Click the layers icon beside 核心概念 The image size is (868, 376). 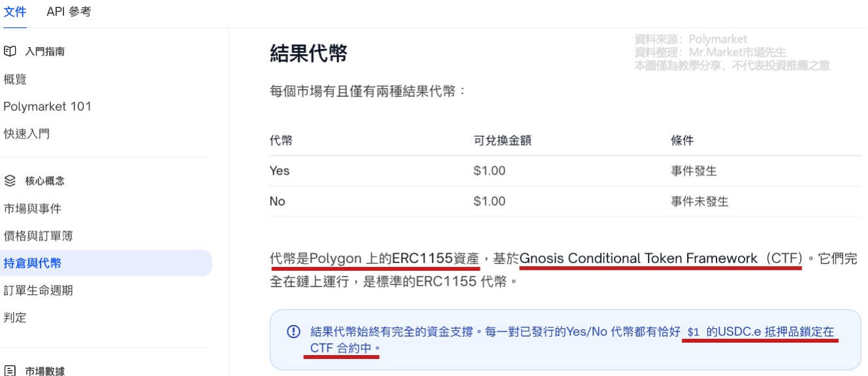9,180
